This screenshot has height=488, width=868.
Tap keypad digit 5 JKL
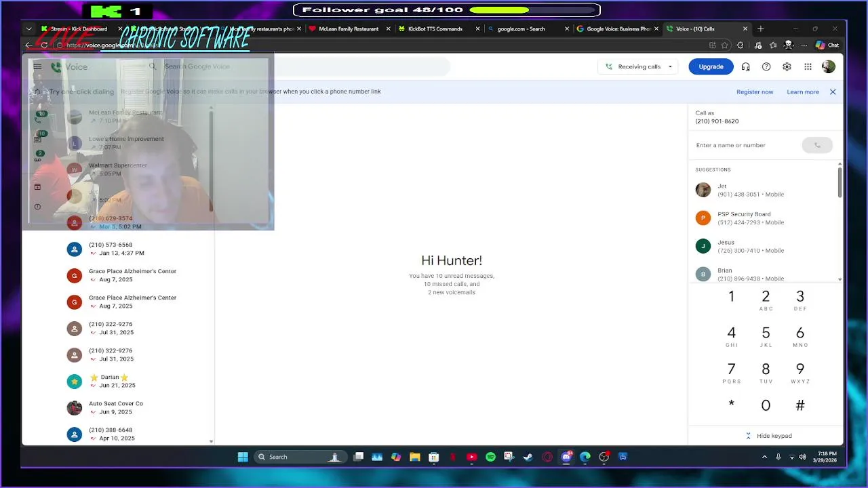click(766, 336)
